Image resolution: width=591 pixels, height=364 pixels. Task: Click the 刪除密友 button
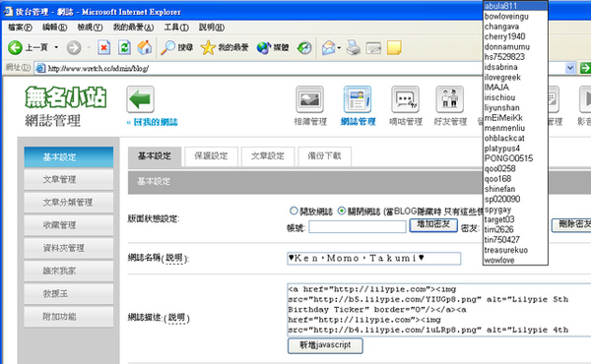pyautogui.click(x=572, y=225)
